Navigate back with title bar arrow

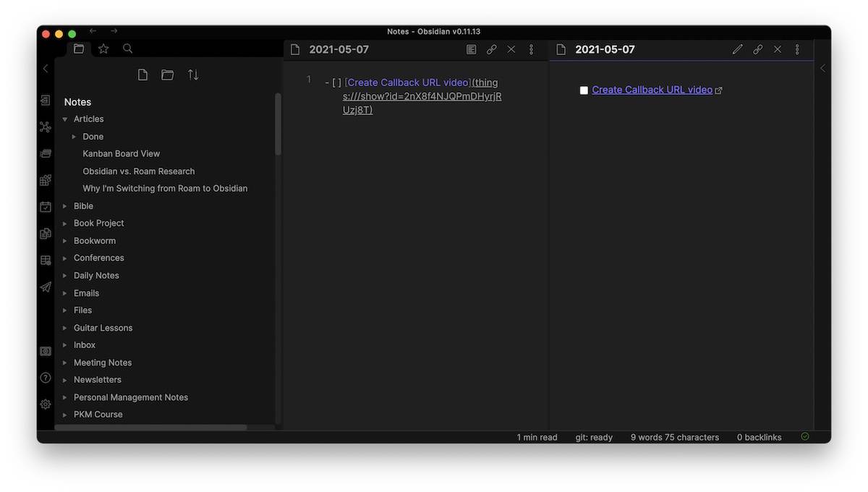click(x=93, y=31)
